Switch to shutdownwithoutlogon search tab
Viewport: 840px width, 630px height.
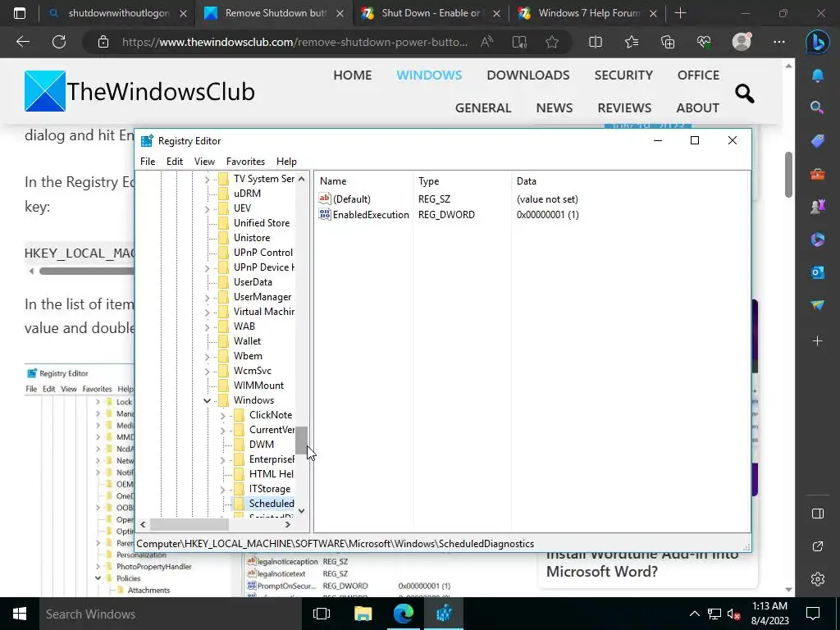click(x=118, y=13)
